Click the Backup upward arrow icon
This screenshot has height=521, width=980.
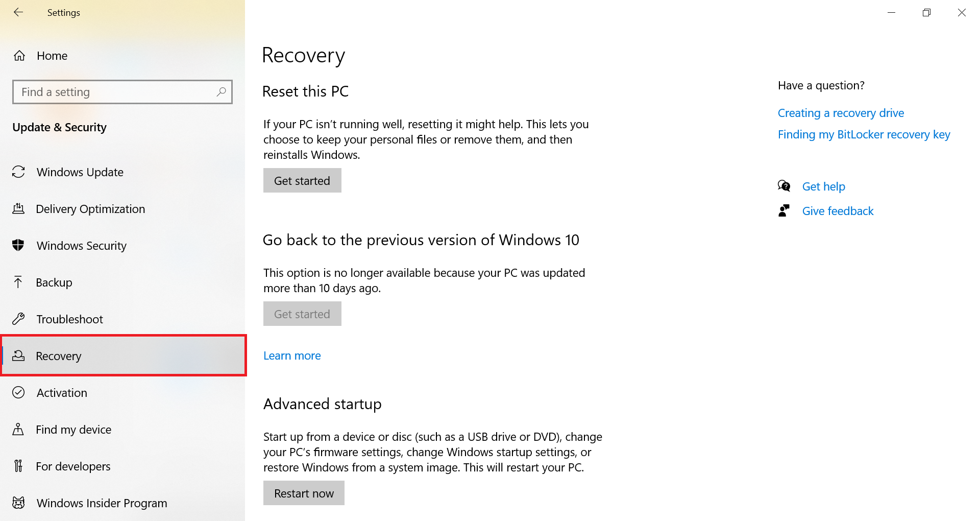pos(18,282)
